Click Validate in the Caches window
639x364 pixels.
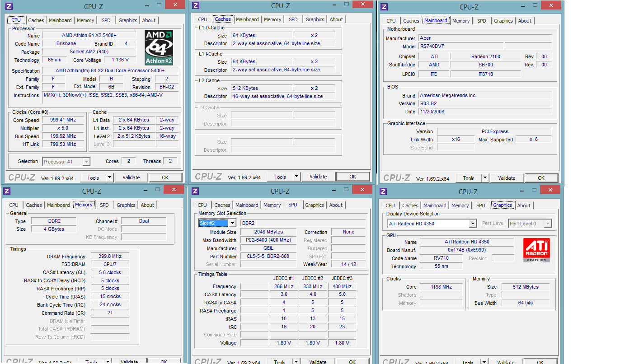coord(318,177)
